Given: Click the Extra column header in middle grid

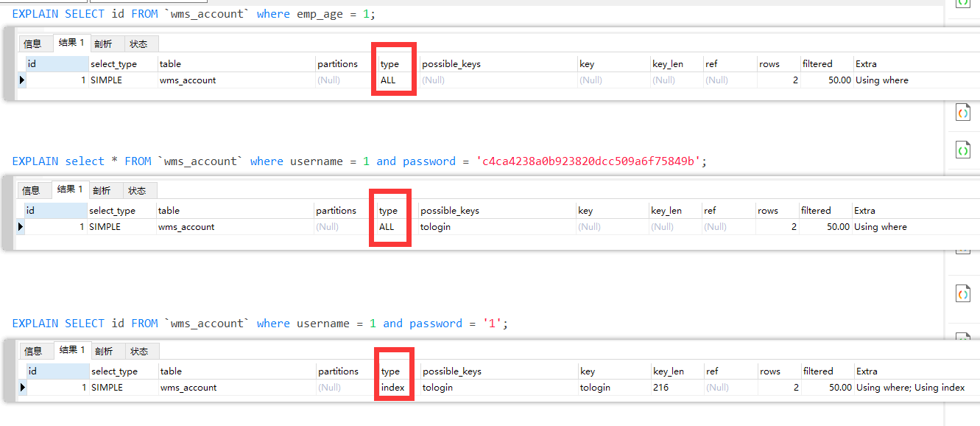Looking at the screenshot, I should [x=864, y=210].
